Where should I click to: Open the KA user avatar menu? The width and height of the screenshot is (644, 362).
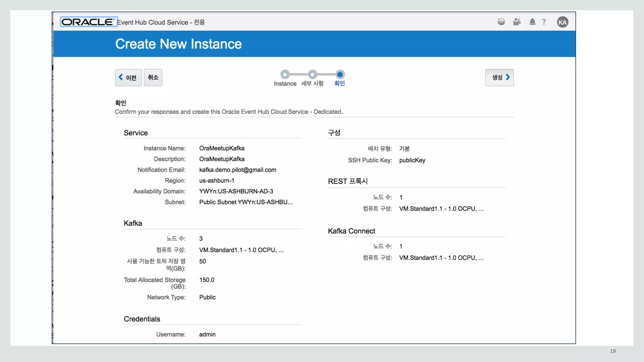pos(562,22)
